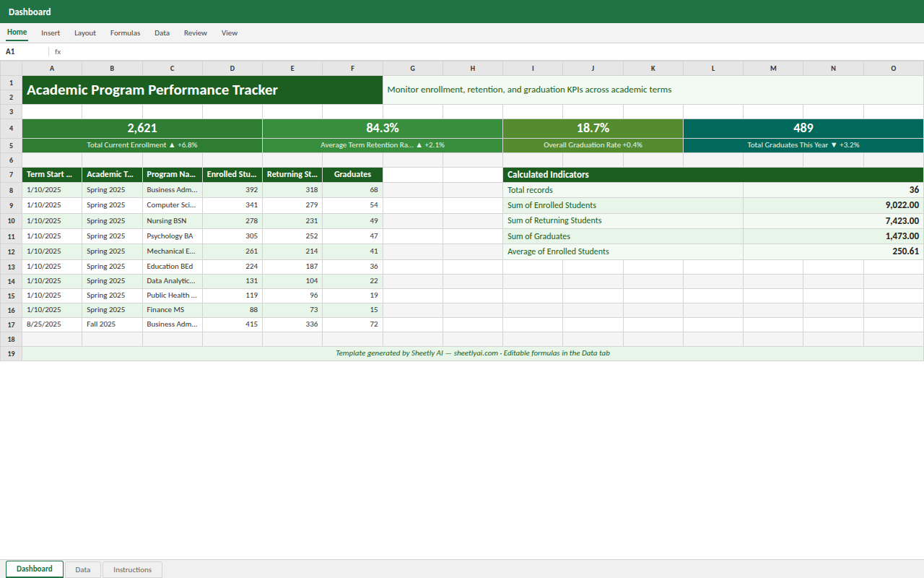
Task: Select column A header
Action: tap(52, 69)
